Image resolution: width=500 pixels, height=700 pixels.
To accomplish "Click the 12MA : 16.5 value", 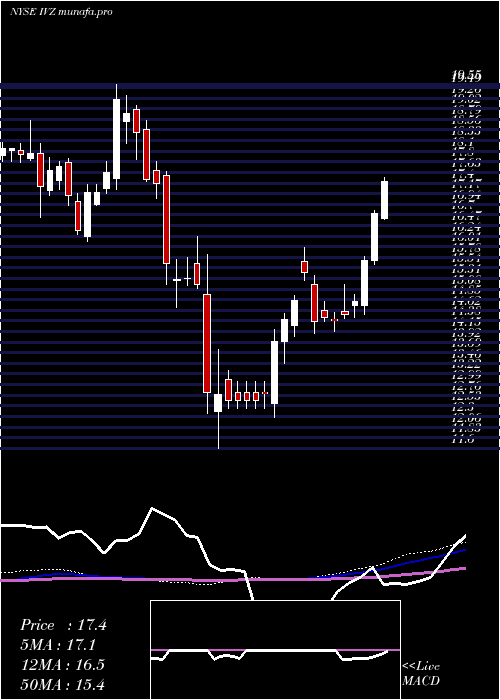I will pyautogui.click(x=62, y=665).
